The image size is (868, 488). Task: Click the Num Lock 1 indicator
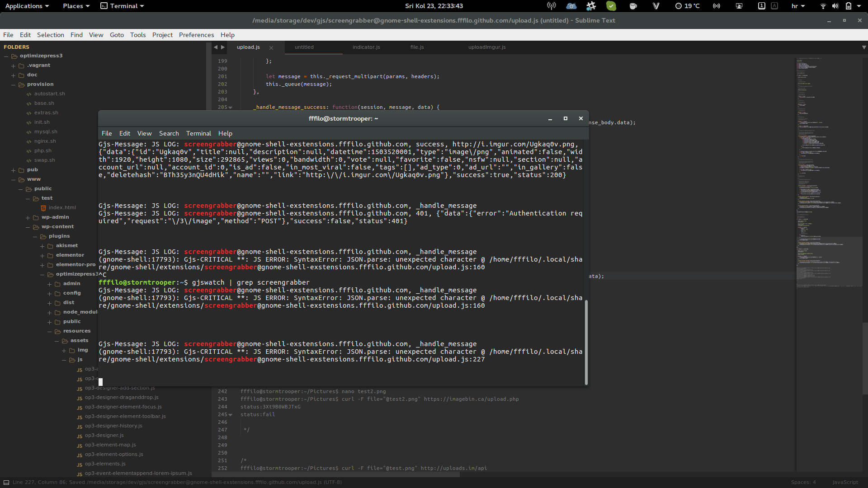(x=762, y=6)
